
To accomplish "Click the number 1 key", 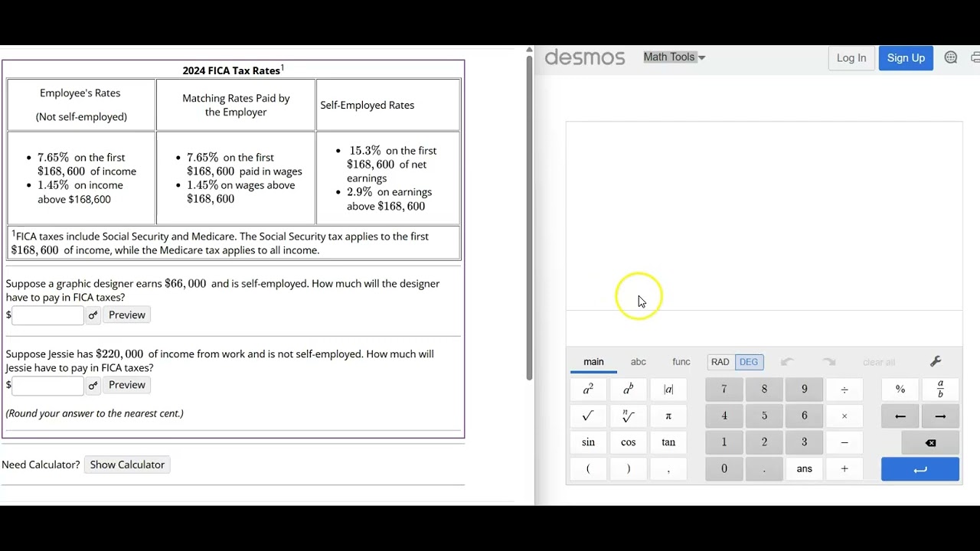I will click(724, 442).
